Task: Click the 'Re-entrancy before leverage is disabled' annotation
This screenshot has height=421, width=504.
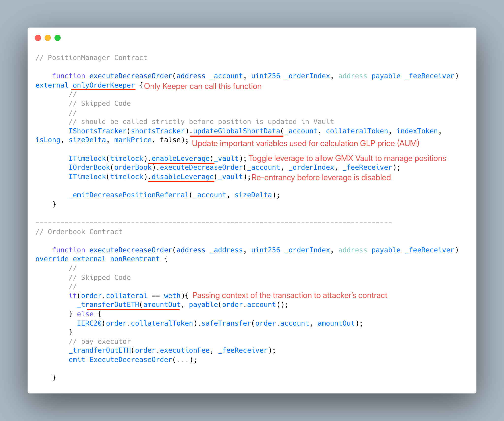Action: pos(321,178)
